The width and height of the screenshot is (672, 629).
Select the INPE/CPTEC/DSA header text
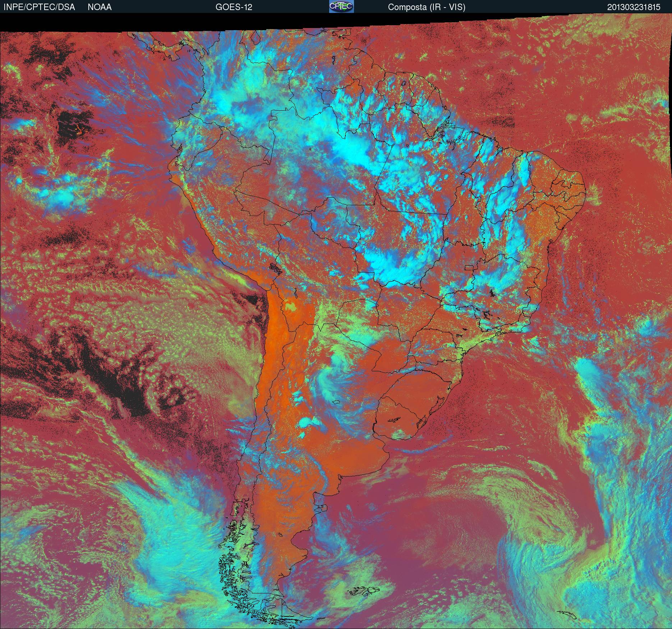(x=39, y=7)
